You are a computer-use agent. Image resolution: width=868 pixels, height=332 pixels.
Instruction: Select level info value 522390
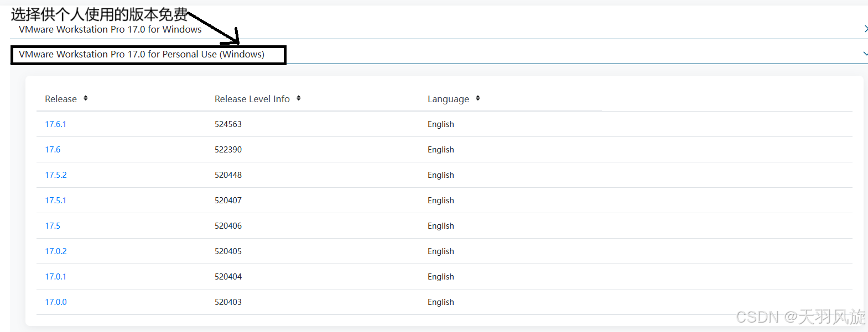[228, 150]
